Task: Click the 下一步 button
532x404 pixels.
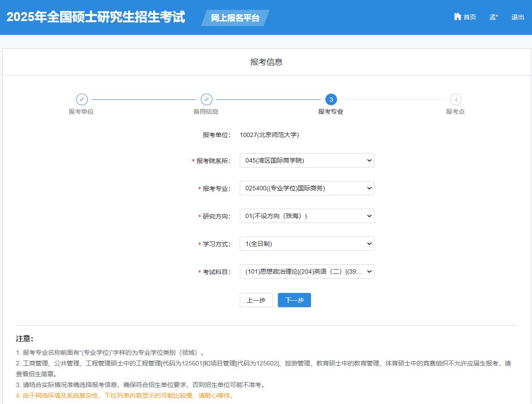Action: (x=294, y=300)
